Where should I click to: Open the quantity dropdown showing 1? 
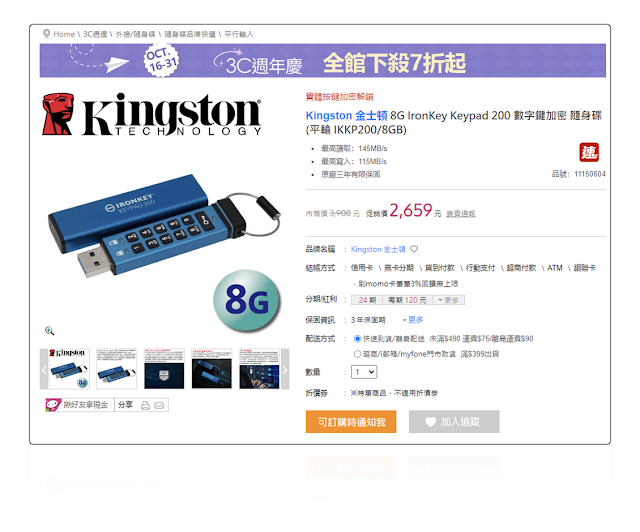[364, 372]
